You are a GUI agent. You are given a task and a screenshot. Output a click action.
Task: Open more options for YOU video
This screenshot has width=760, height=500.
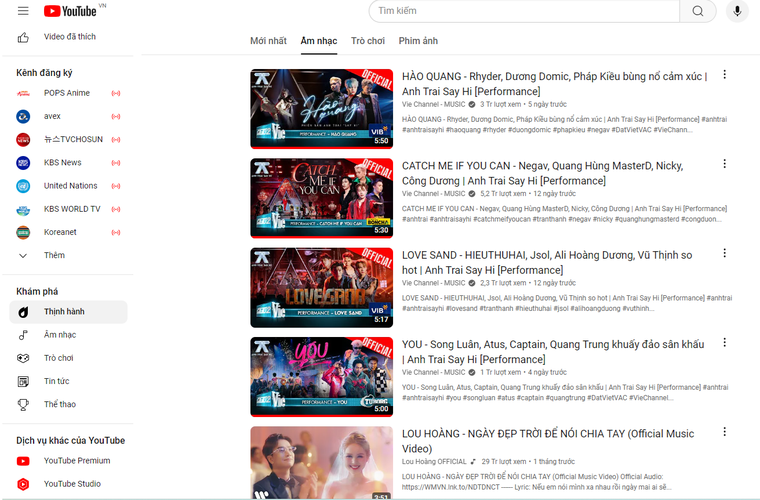(724, 343)
